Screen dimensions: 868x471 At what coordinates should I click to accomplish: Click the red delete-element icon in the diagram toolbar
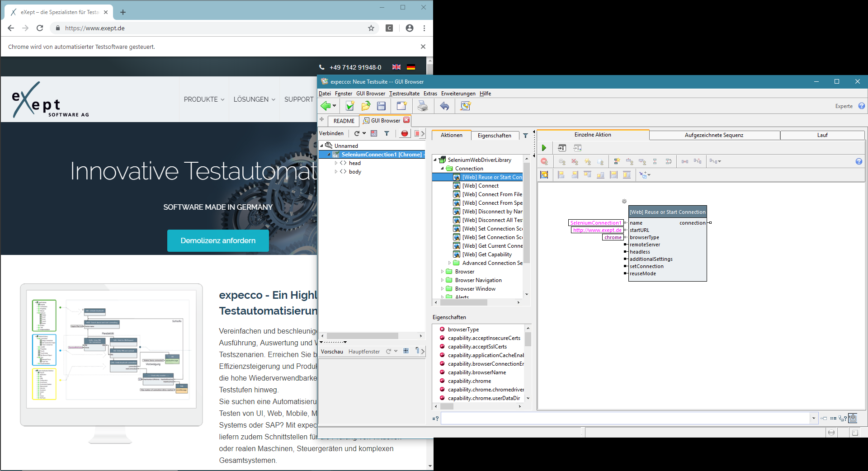544,161
